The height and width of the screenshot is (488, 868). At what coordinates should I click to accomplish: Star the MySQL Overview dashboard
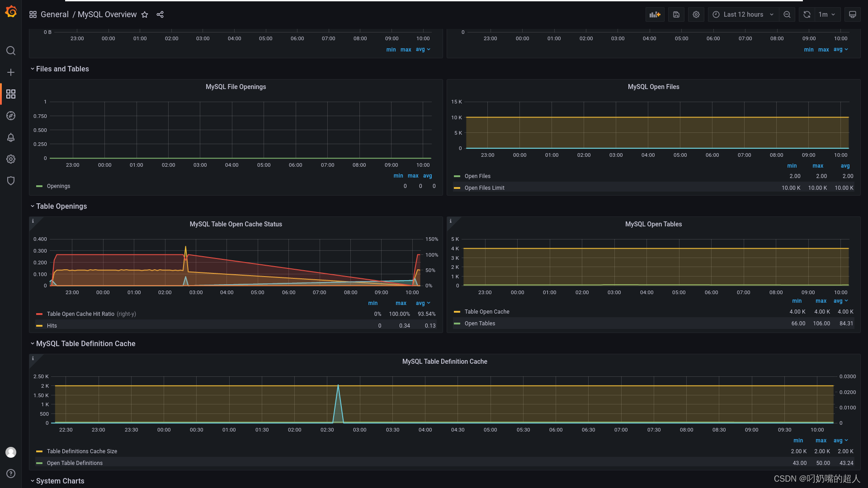[145, 14]
